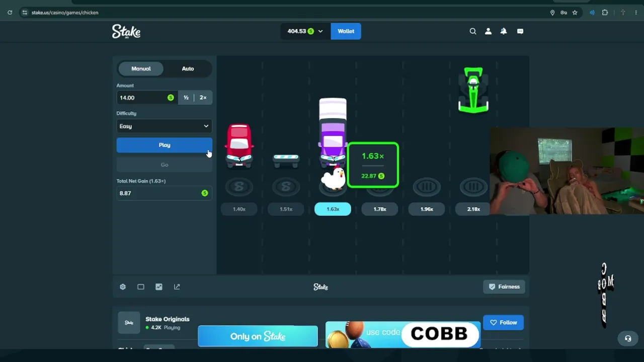The image size is (644, 362).
Task: Click the Stake Originals provider name
Action: [x=168, y=319]
